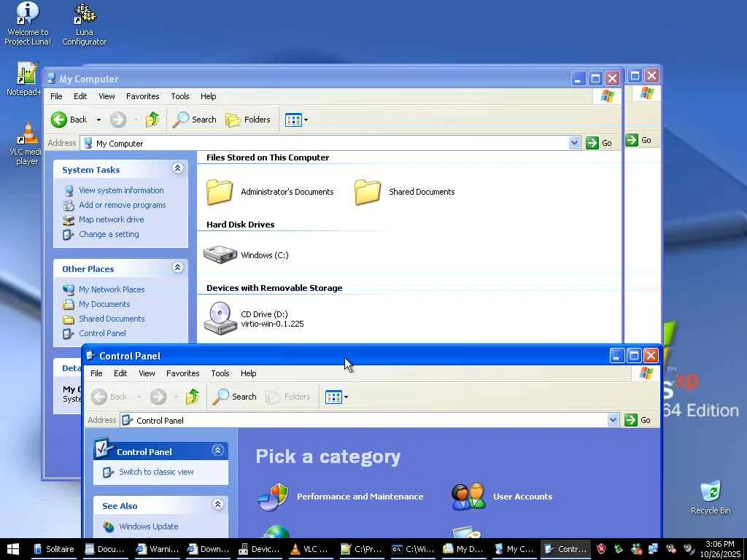Open the File menu in My Computer
This screenshot has height=560, width=747.
pyautogui.click(x=56, y=96)
